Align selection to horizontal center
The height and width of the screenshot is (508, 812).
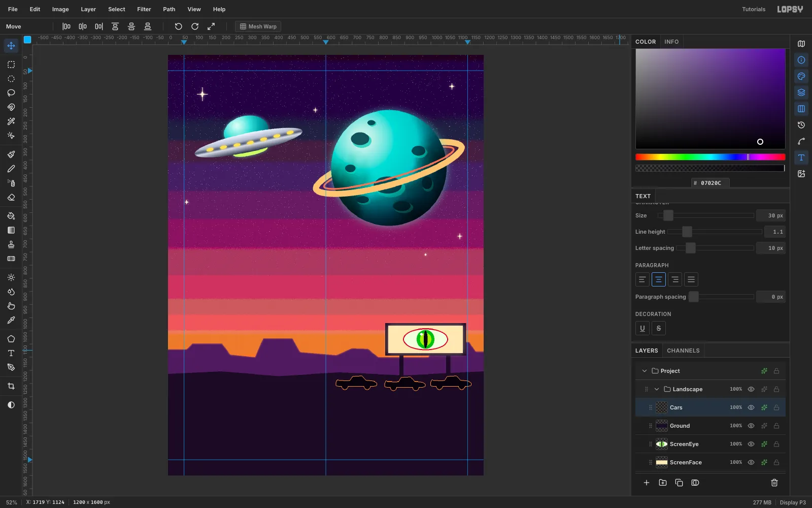coord(83,26)
